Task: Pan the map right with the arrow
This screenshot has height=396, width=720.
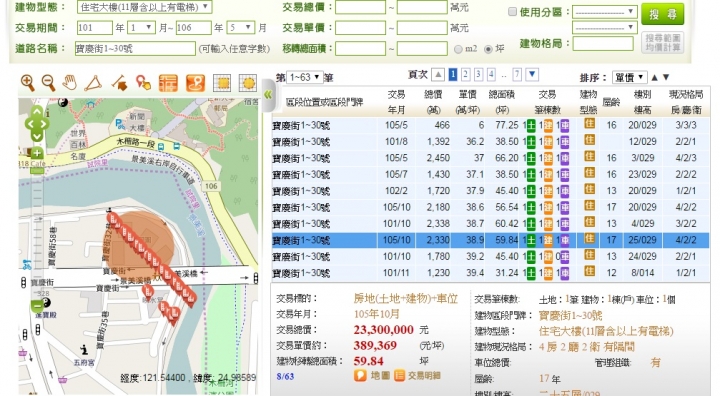Action: 45,124
